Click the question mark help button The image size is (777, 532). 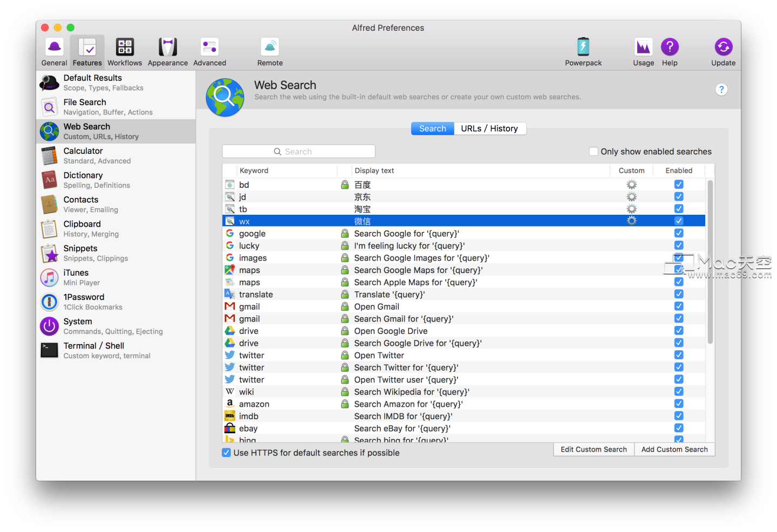click(x=721, y=90)
